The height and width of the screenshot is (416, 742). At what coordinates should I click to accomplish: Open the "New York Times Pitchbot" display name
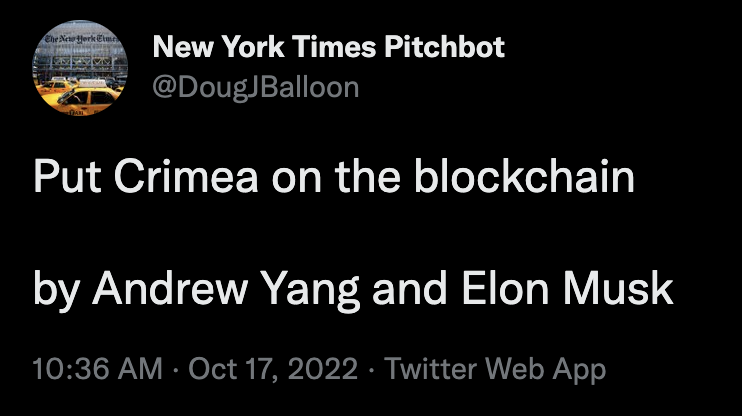(329, 47)
